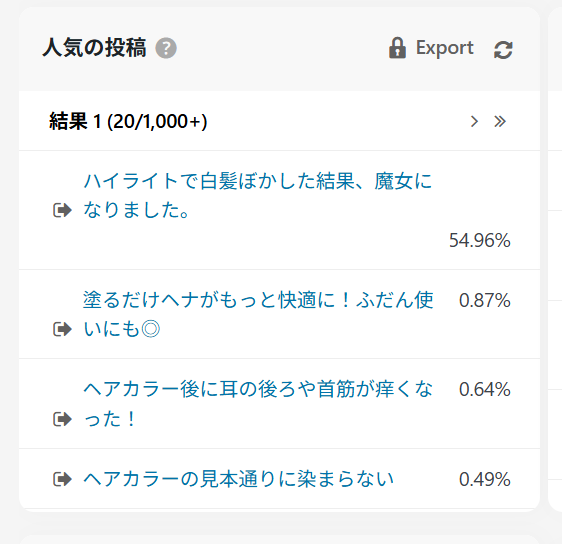Open external link icon for ハイライトで白髪 post
Viewport: 562px width, 544px height.
(62, 210)
